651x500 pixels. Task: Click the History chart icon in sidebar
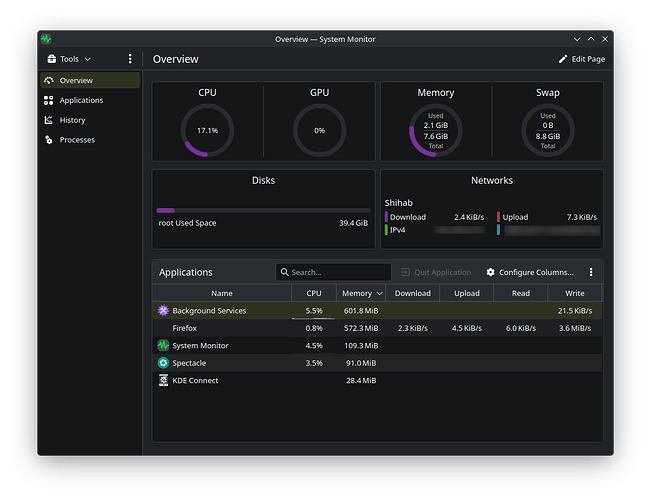pos(49,120)
